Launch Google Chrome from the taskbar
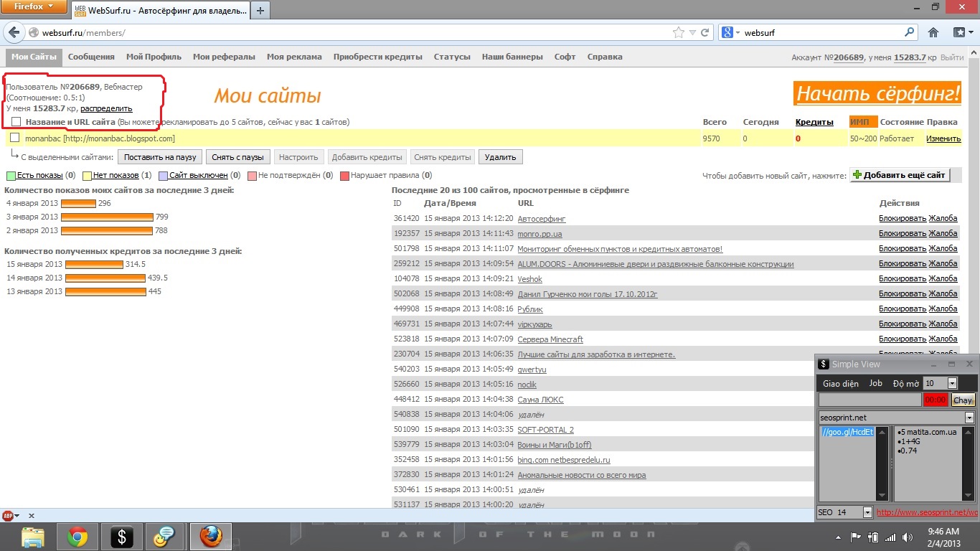 click(77, 537)
